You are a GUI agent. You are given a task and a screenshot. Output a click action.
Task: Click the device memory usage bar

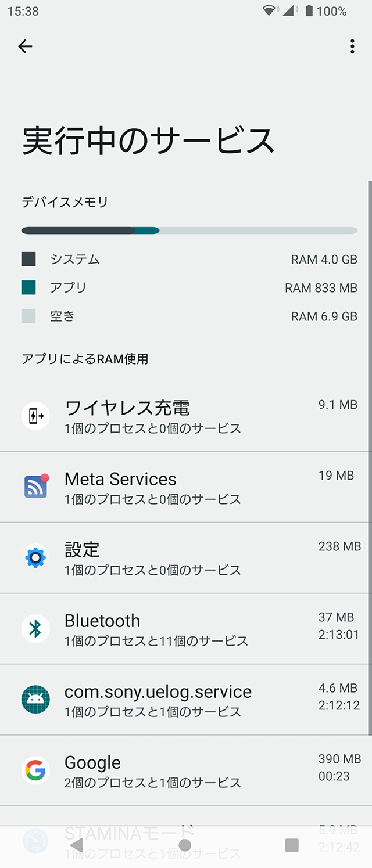(x=189, y=230)
